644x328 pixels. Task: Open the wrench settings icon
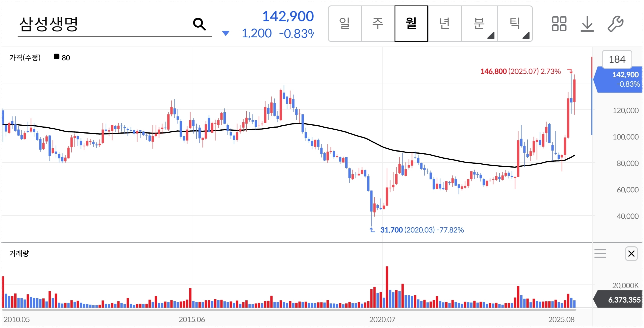coord(615,24)
